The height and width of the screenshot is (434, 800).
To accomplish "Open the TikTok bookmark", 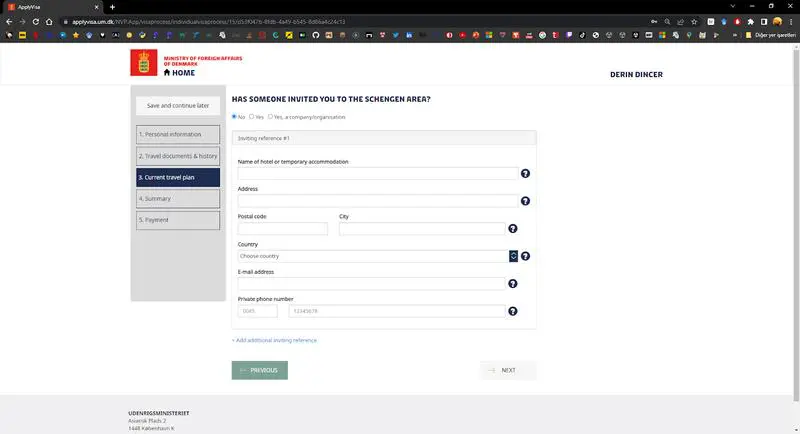I will [x=582, y=35].
